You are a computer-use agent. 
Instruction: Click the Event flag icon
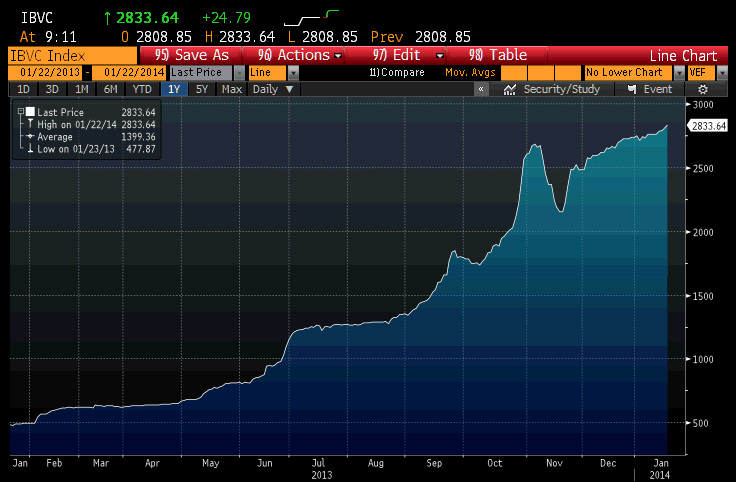coord(632,89)
